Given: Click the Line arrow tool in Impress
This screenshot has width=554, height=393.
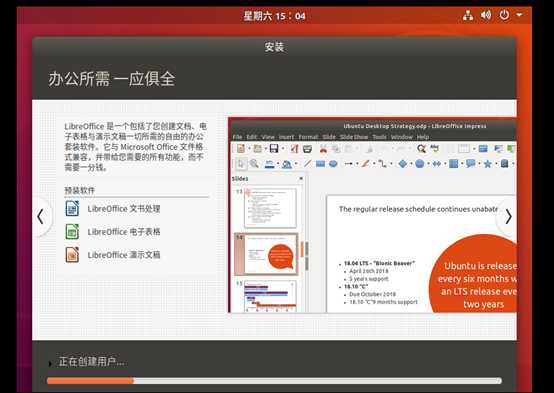Looking at the screenshot, I should 348,164.
